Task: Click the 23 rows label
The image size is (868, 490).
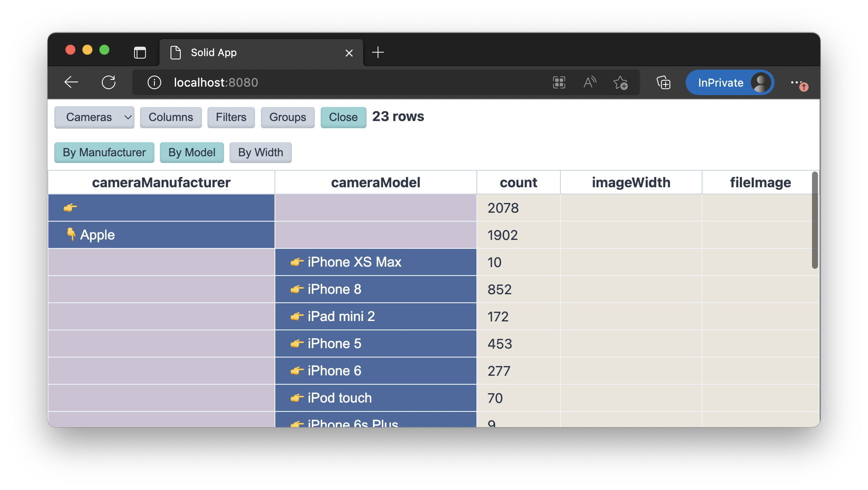Action: (398, 116)
